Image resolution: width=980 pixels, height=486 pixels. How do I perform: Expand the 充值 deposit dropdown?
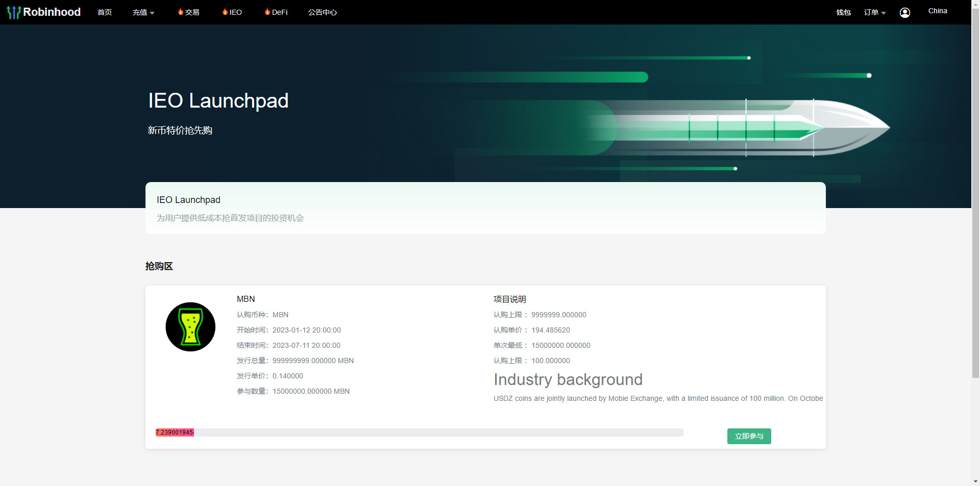tap(143, 12)
